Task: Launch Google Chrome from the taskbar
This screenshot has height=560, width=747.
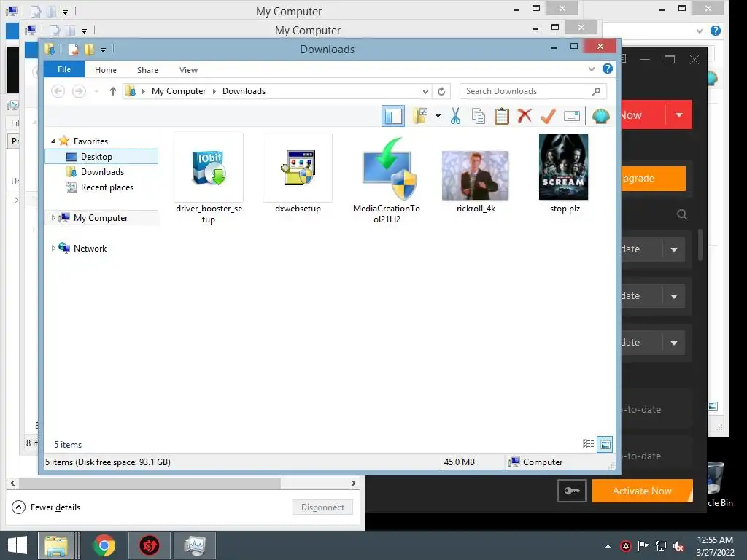Action: click(104, 545)
